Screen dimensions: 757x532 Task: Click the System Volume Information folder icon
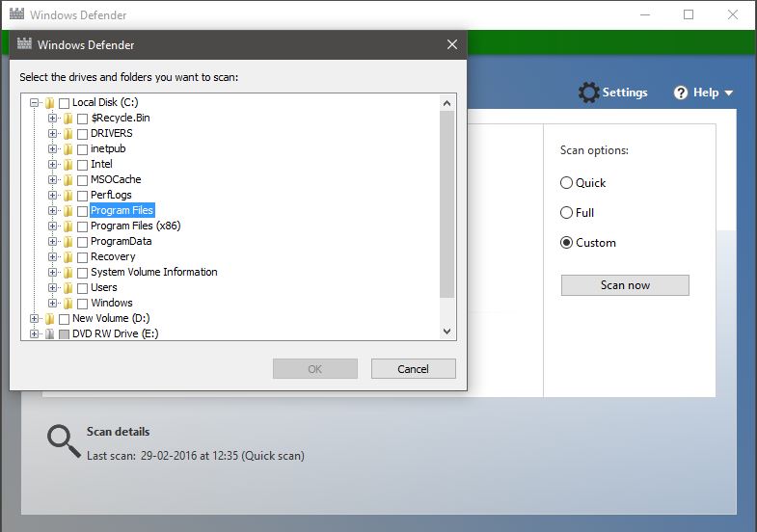68,273
